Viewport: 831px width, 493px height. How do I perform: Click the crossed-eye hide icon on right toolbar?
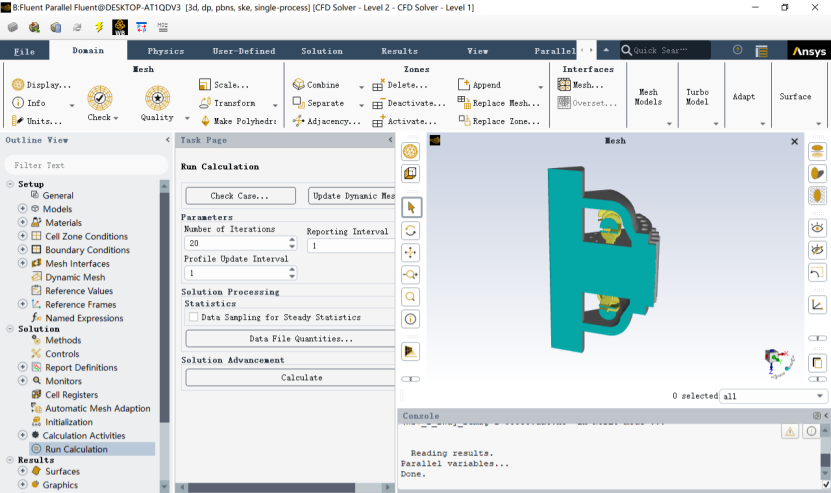[x=817, y=250]
